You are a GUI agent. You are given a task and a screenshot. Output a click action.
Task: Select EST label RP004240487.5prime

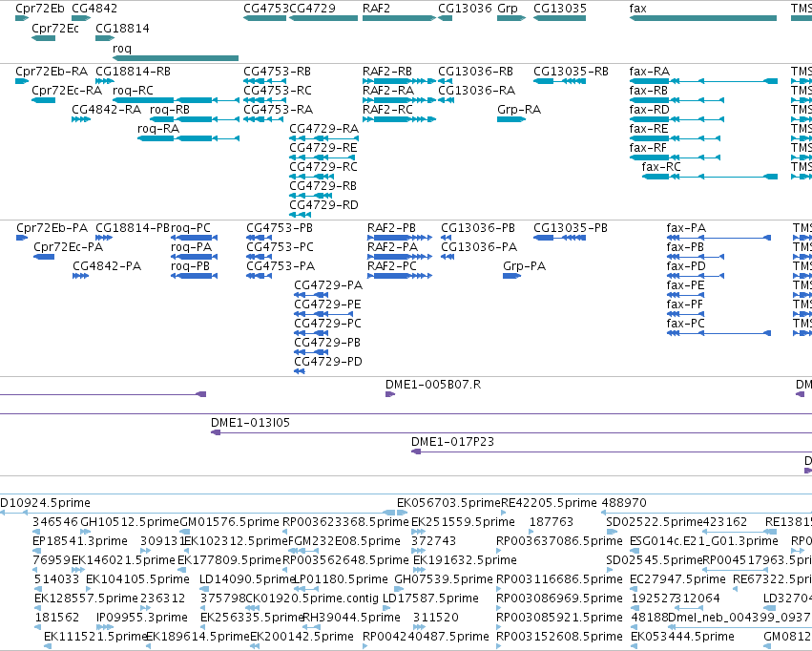click(x=426, y=637)
